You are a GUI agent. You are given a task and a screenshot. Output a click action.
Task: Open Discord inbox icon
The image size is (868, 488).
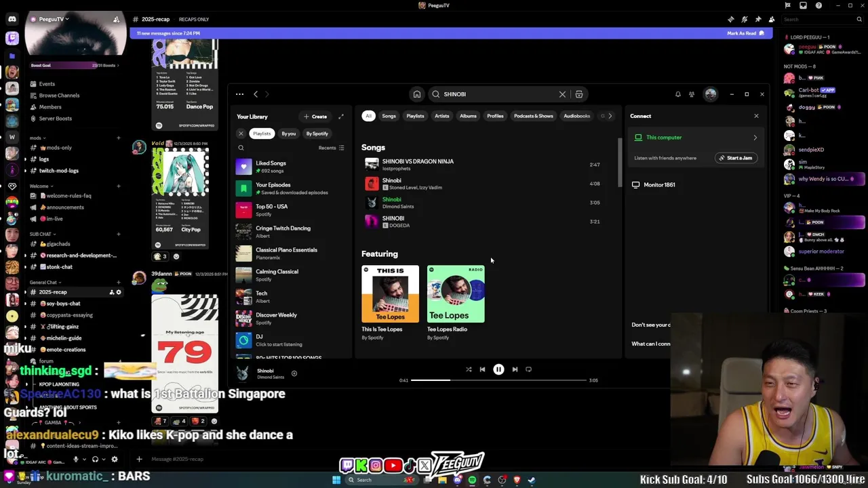tap(804, 5)
